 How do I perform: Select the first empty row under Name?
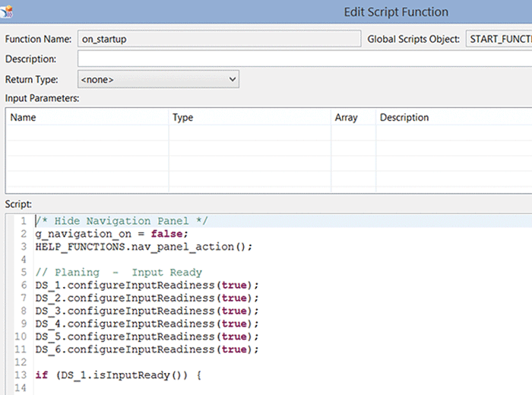[87, 133]
